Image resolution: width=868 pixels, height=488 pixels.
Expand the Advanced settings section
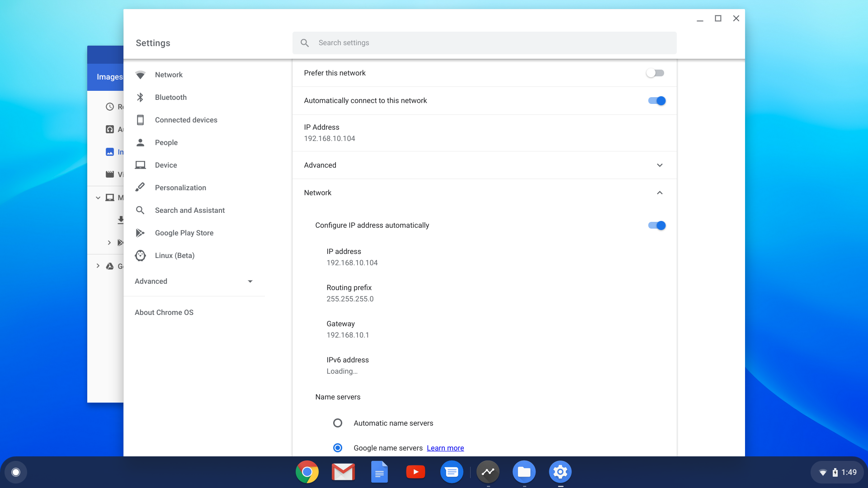[x=194, y=281]
